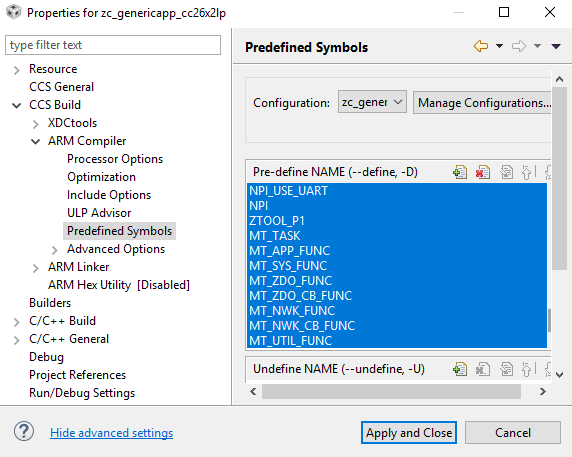
Task: Expand the Resource tree node
Action: point(16,70)
